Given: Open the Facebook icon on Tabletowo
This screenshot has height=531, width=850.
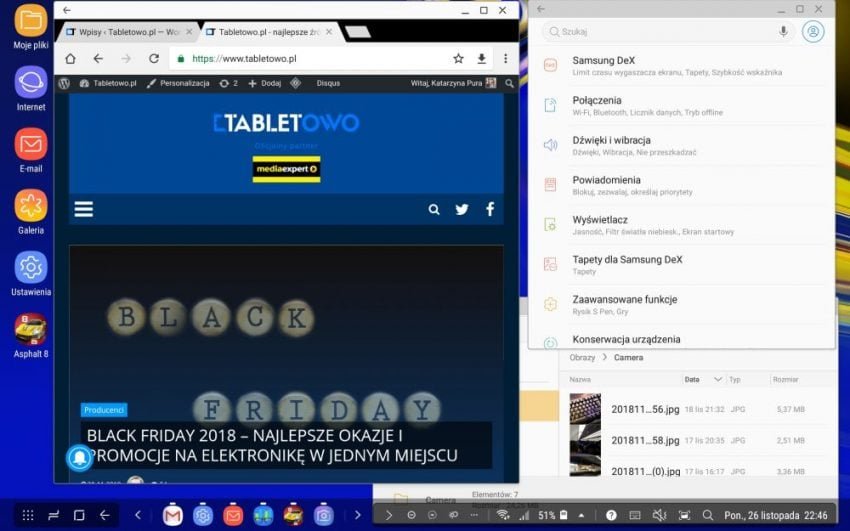Looking at the screenshot, I should [x=490, y=209].
